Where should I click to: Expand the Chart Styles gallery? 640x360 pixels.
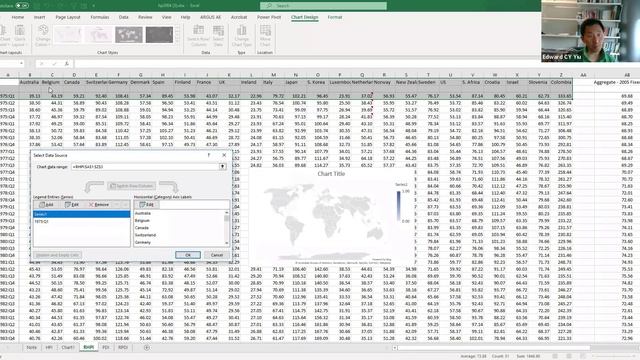tap(177, 41)
